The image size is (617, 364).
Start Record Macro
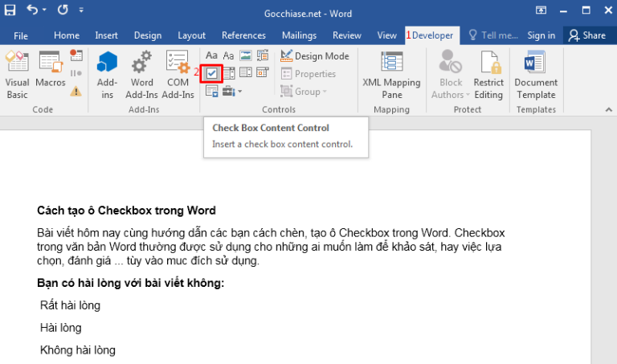tap(76, 55)
